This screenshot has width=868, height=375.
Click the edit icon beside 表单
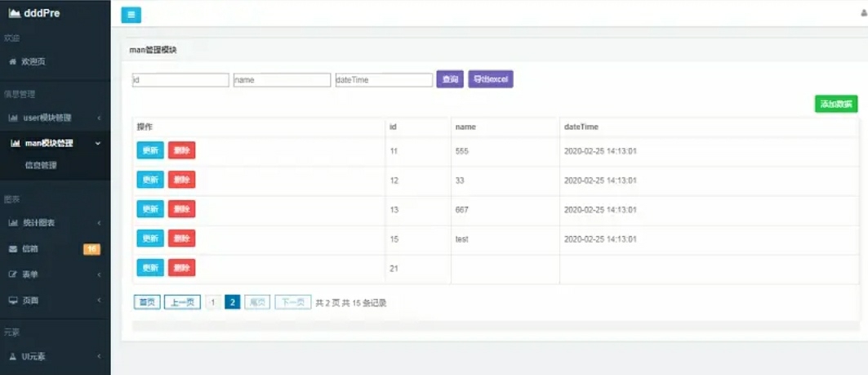tap(13, 275)
